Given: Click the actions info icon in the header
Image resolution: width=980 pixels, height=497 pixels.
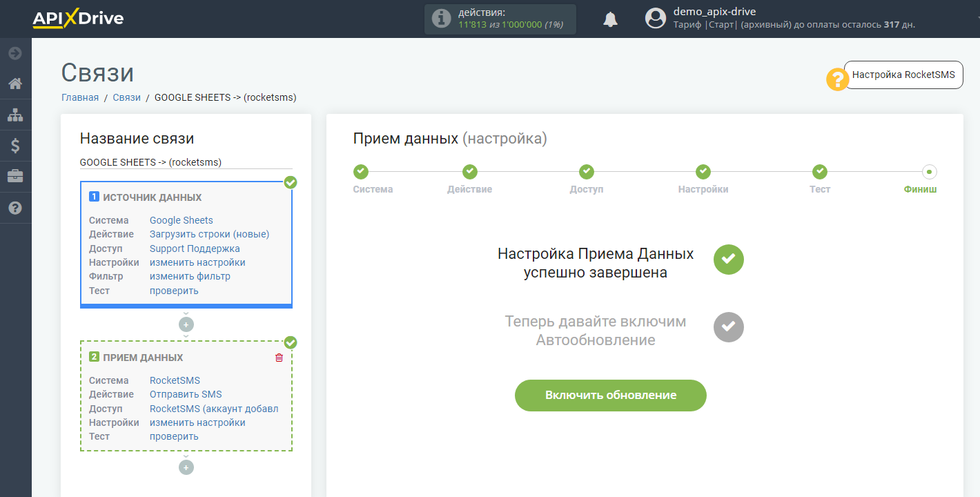Looking at the screenshot, I should [441, 19].
